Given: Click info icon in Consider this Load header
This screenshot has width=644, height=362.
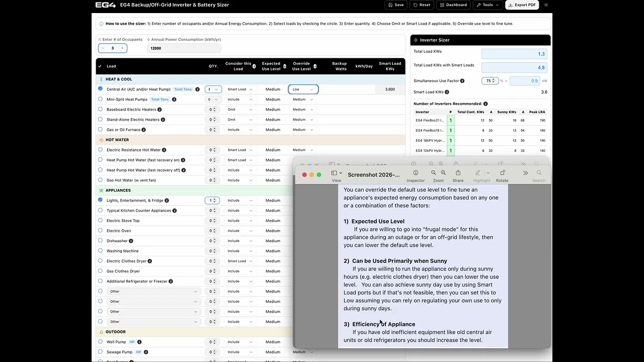Looking at the screenshot, I should (254, 66).
